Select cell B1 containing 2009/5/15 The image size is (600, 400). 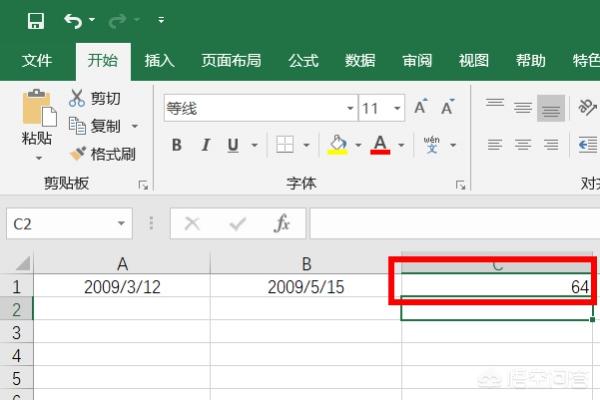(x=306, y=286)
